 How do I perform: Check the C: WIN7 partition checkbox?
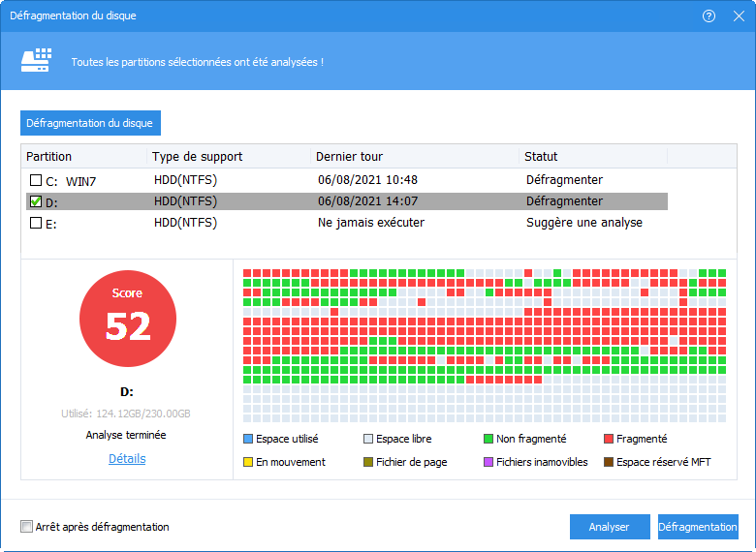[x=36, y=180]
